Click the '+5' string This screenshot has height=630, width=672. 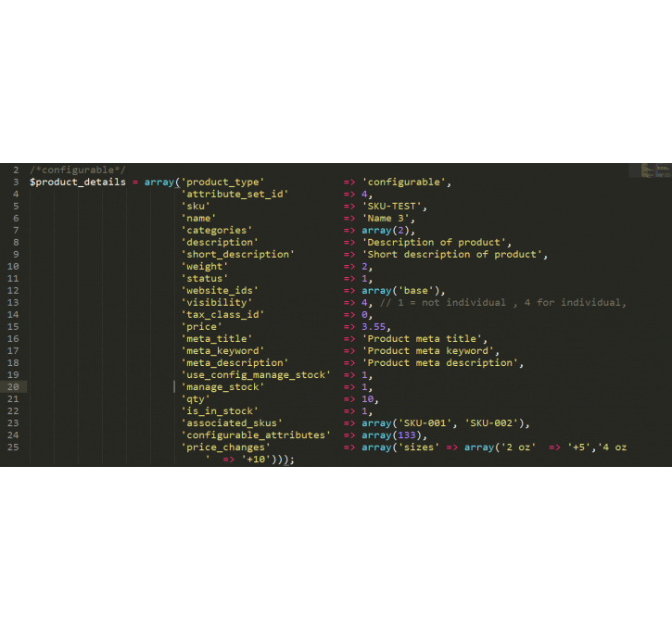pos(579,447)
